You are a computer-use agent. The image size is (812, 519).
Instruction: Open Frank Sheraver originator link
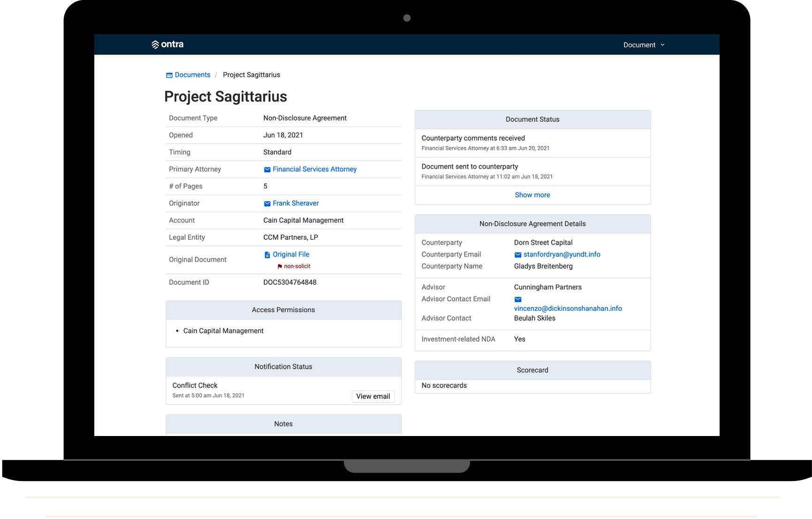[x=296, y=203]
